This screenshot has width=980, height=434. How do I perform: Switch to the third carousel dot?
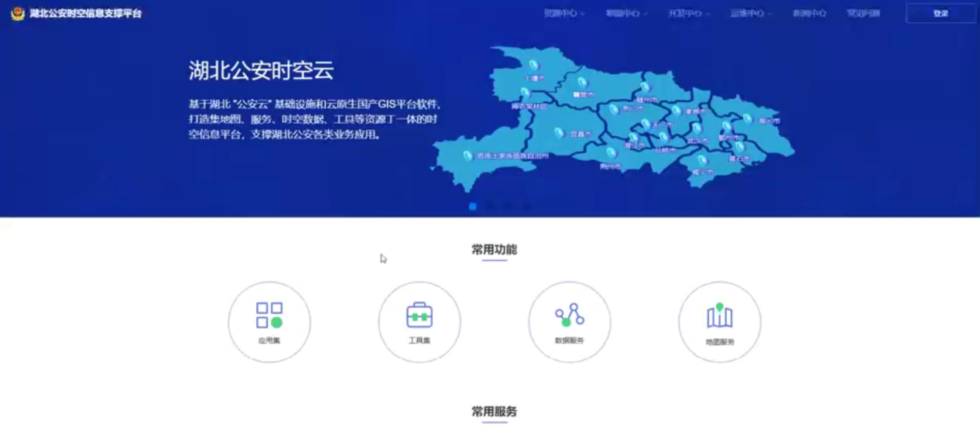509,206
